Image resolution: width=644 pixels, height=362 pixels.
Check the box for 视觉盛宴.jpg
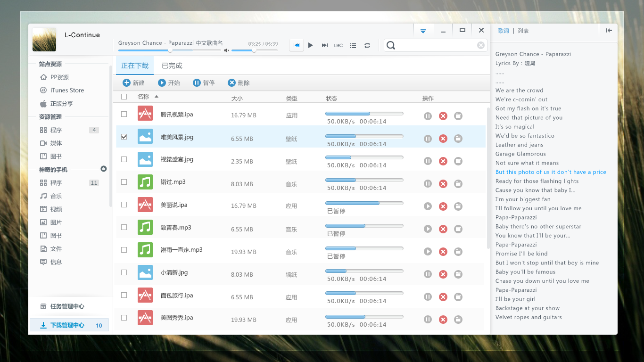click(124, 159)
